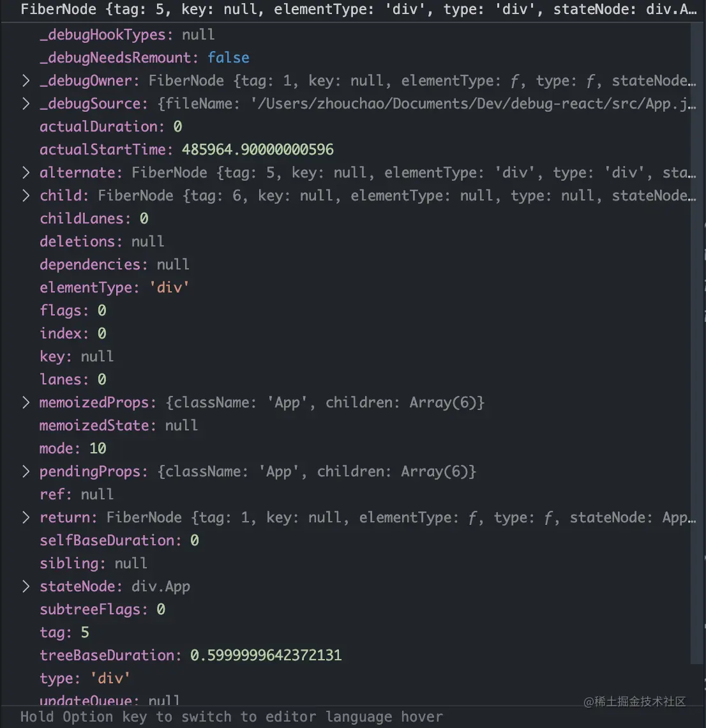706x728 pixels.
Task: Click the lanes: 0 row
Action: coord(73,379)
